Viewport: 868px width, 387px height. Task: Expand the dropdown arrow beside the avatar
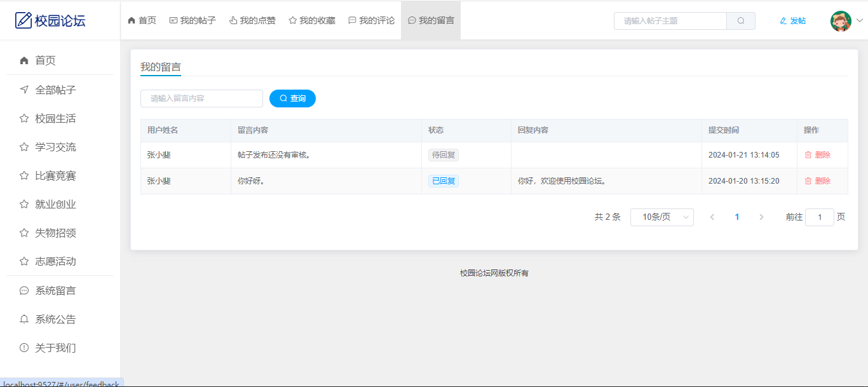(x=860, y=20)
